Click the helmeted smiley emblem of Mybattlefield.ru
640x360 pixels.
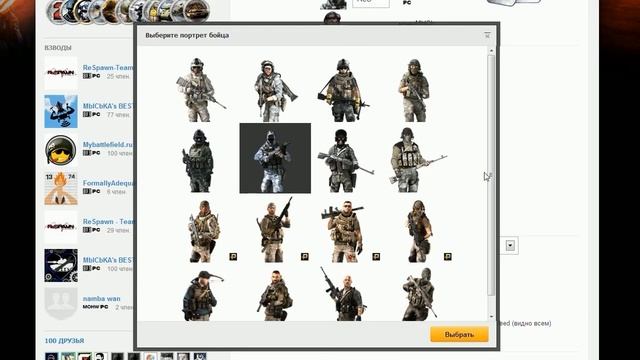tap(61, 150)
